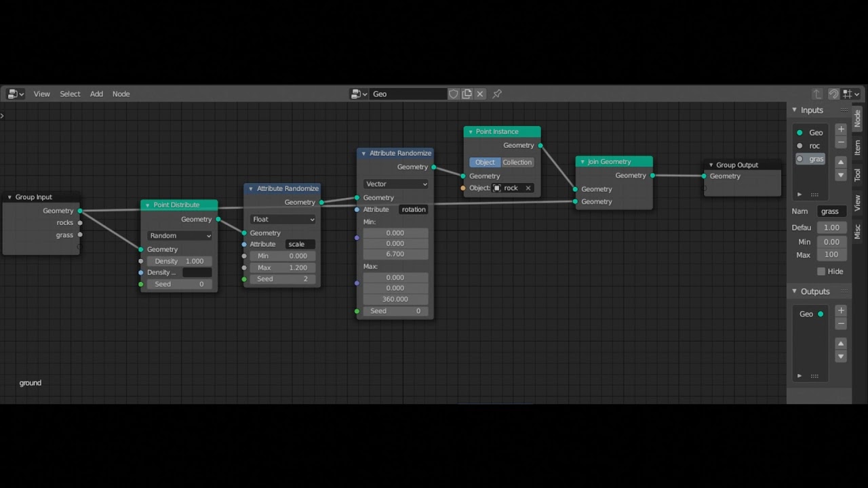
Task: Add a new input with plus icon
Action: pyautogui.click(x=841, y=129)
